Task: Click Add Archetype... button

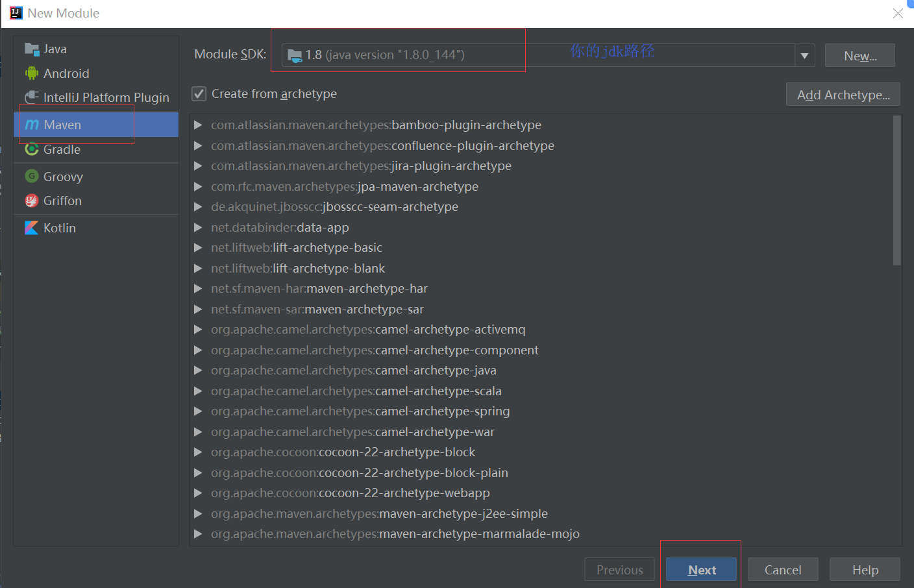Action: [x=843, y=94]
